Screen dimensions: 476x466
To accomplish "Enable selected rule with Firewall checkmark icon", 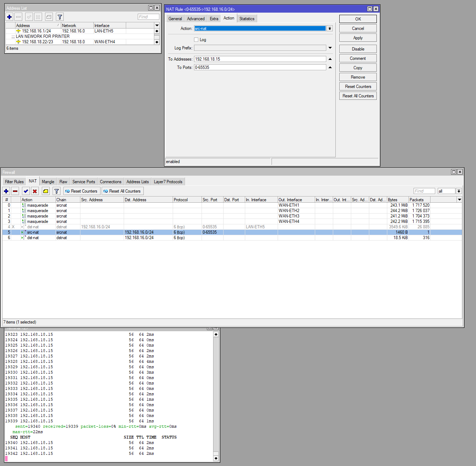I will (26, 191).
